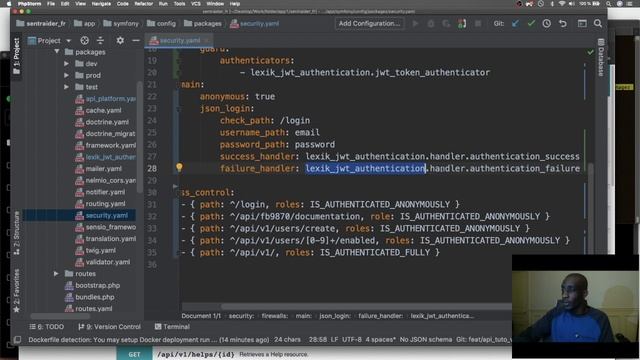Open the TODO tool window tab
The image size is (640, 360).
point(47,327)
